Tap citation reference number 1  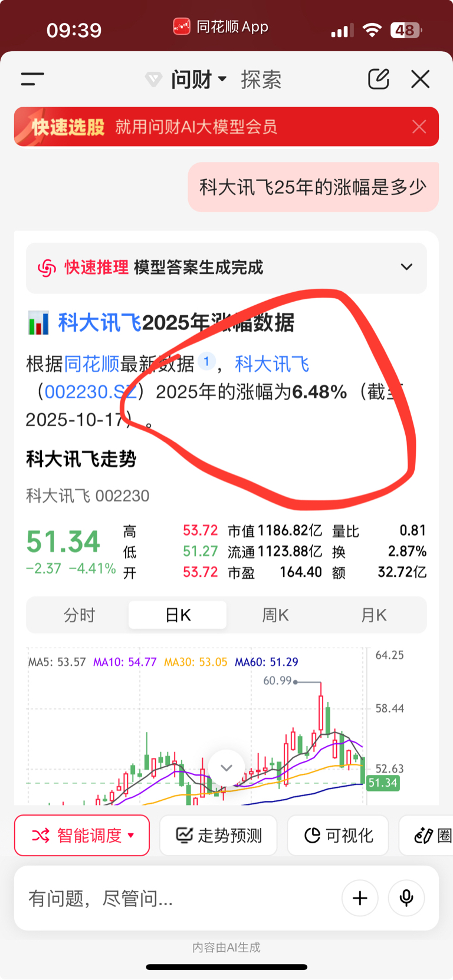tap(206, 361)
